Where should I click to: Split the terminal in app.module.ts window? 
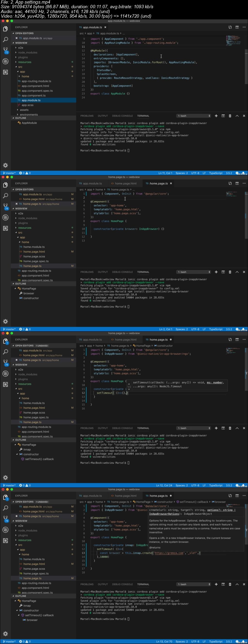(223, 116)
